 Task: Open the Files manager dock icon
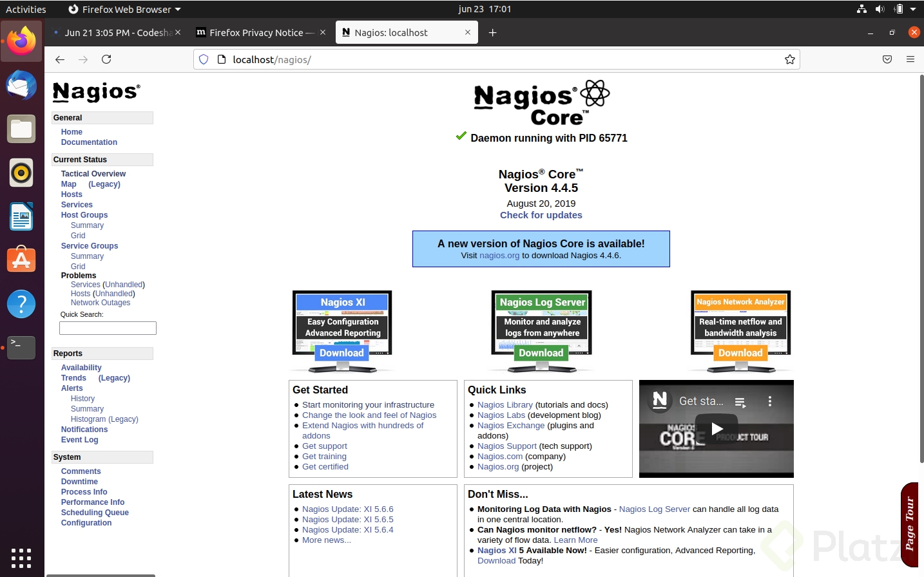(21, 129)
